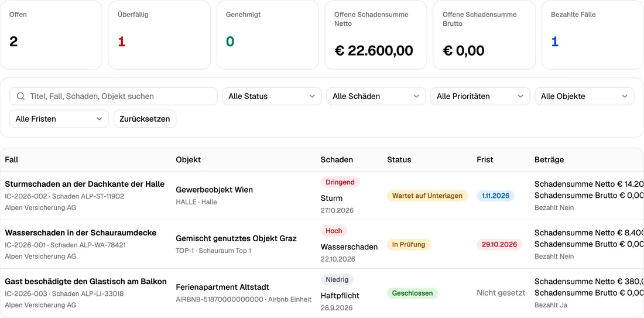Click Ferienapartment Altstadt object name
Image resolution: width=644 pixels, height=318 pixels.
(222, 287)
